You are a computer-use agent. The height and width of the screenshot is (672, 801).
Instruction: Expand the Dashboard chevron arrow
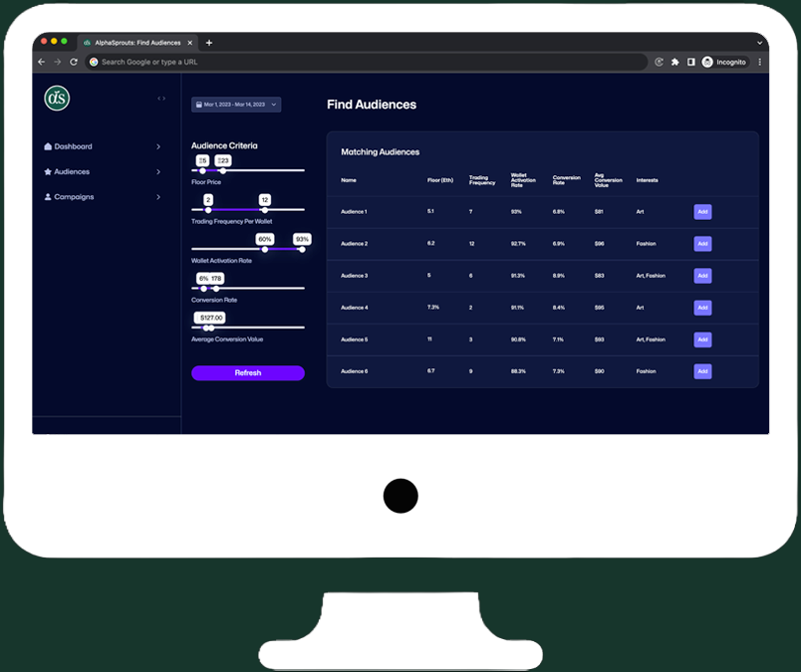coord(158,146)
